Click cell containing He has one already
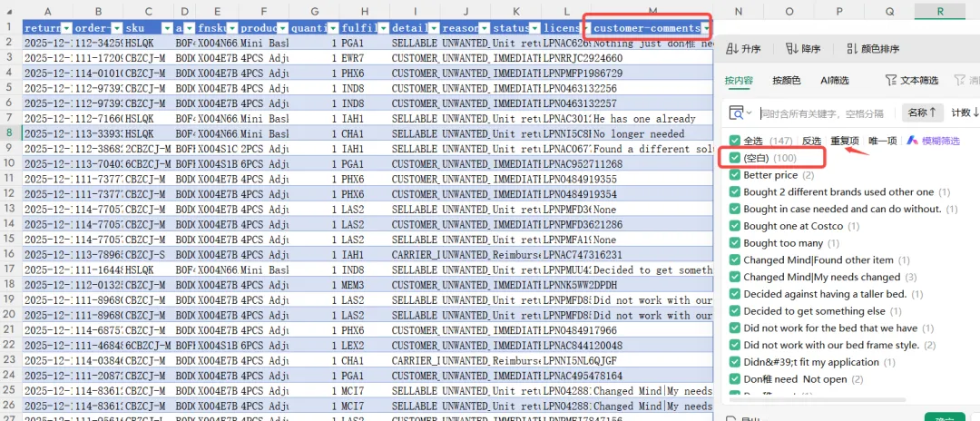 652,119
